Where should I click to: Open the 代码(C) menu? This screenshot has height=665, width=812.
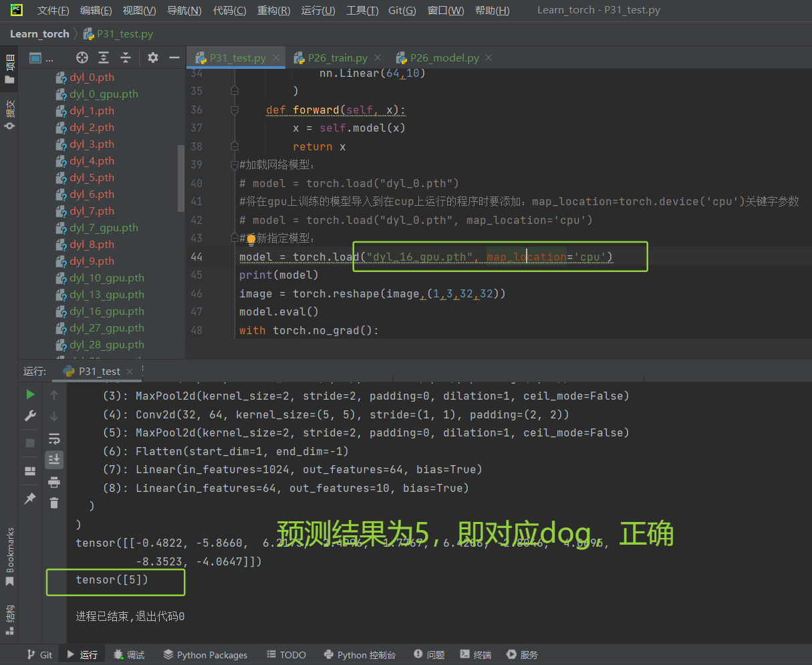229,11
